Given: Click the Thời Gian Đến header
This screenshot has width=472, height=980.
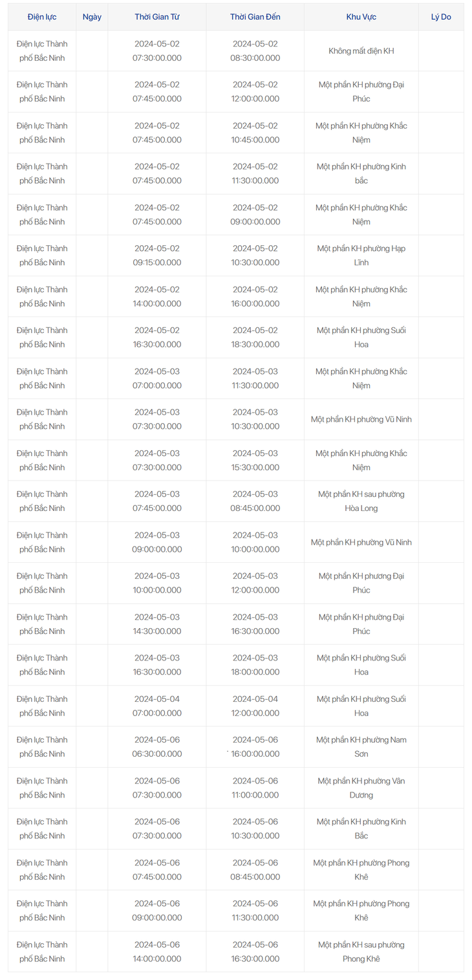Looking at the screenshot, I should tap(255, 17).
